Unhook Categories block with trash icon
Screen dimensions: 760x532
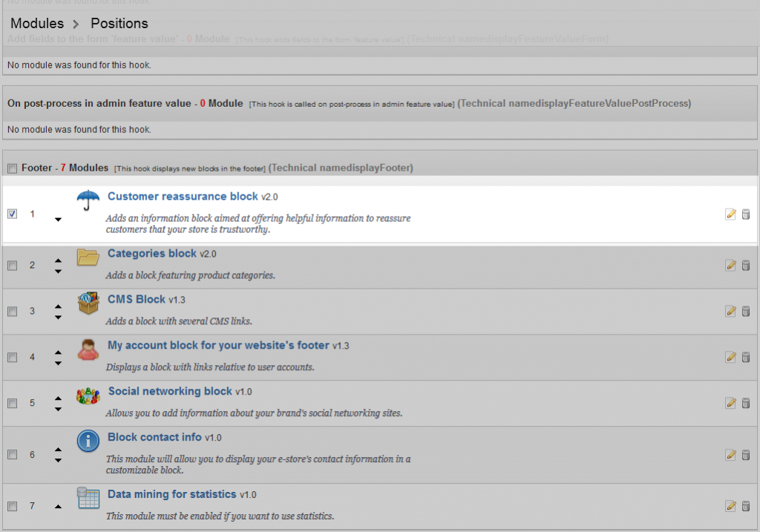coord(746,265)
